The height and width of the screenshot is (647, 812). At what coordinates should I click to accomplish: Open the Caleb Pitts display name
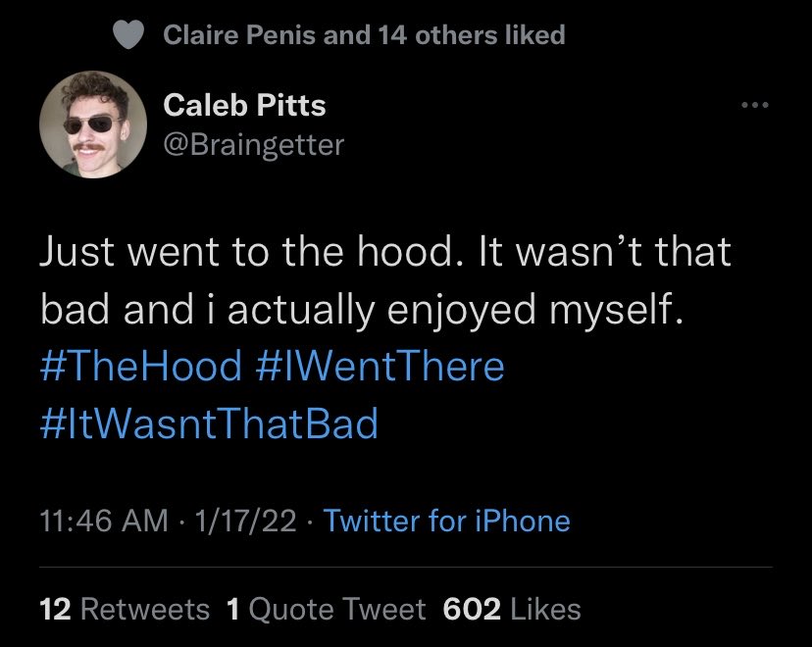(x=244, y=105)
